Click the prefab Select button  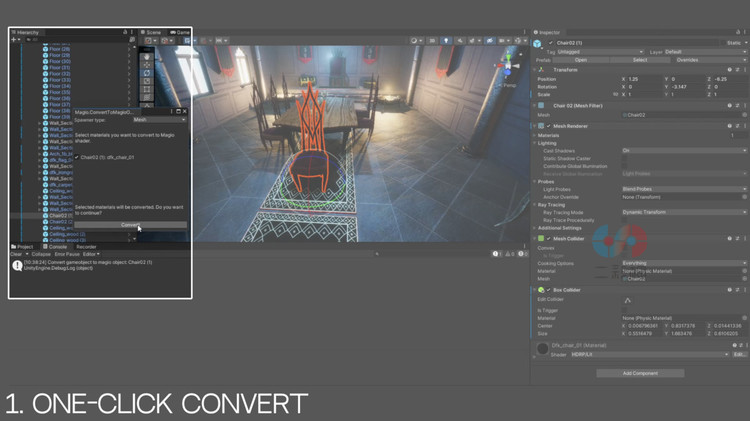640,60
